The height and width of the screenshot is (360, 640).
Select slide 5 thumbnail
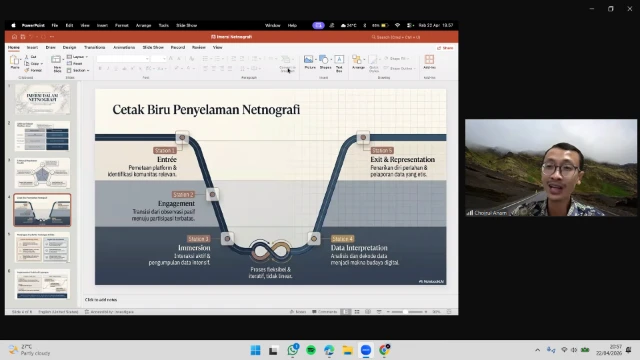[42, 247]
